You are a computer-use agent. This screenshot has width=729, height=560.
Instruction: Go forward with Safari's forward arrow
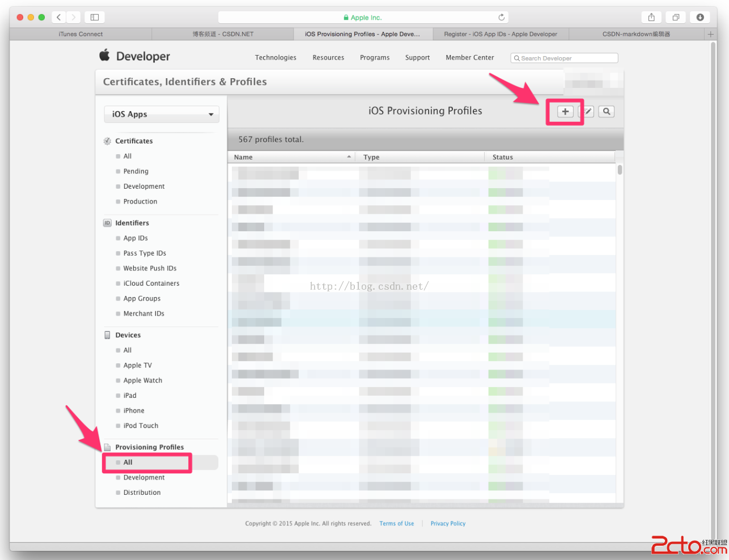[74, 18]
